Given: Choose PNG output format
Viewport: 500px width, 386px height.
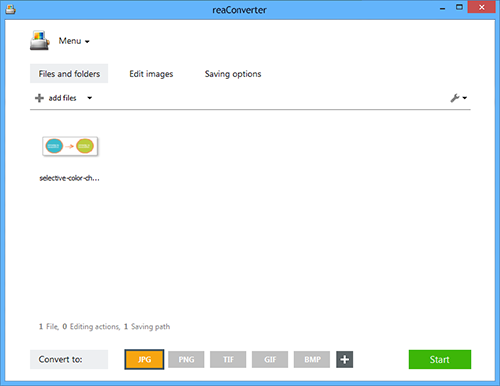Looking at the screenshot, I should coord(186,359).
